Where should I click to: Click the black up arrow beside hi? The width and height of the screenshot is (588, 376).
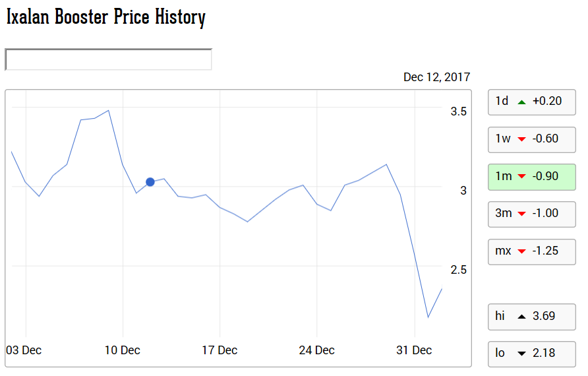coord(521,317)
